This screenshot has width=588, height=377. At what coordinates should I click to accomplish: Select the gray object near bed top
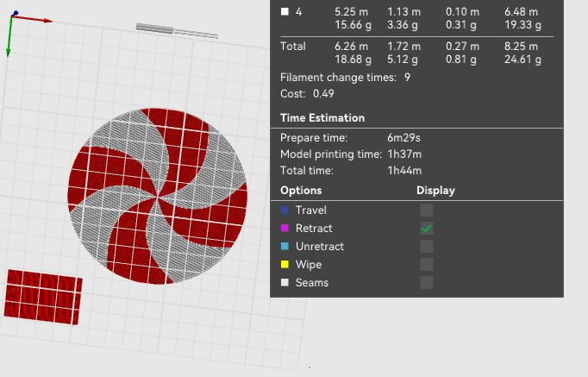[x=177, y=31]
